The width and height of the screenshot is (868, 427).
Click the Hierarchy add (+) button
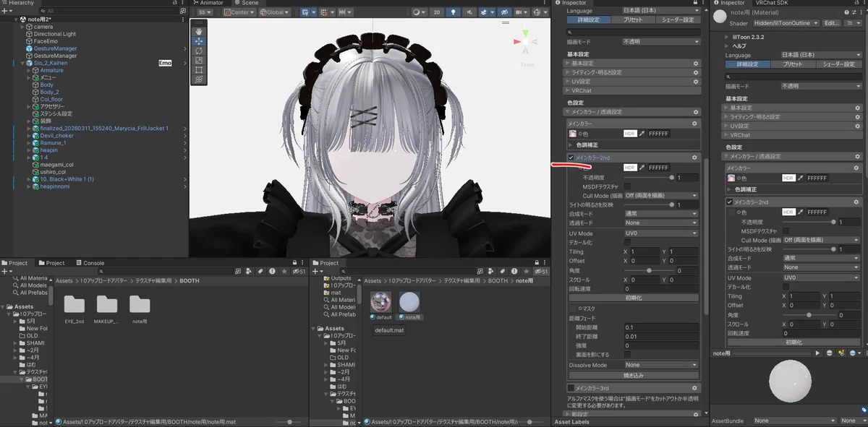point(6,11)
